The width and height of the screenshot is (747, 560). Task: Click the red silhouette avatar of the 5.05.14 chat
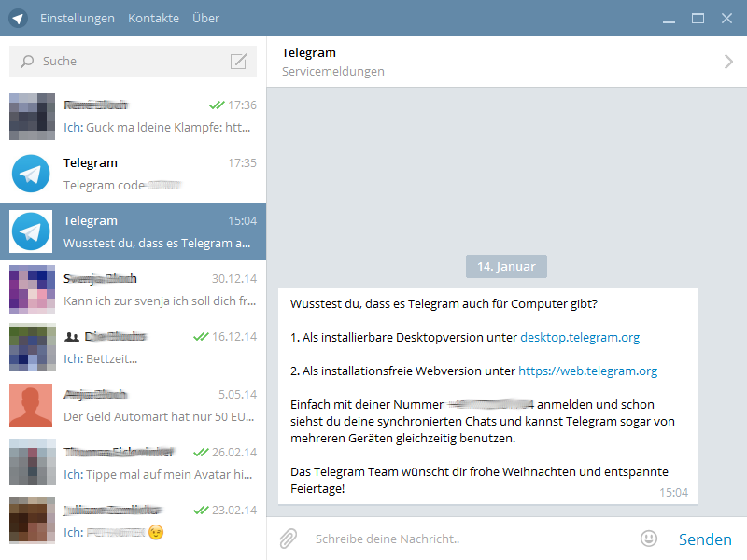tap(31, 405)
